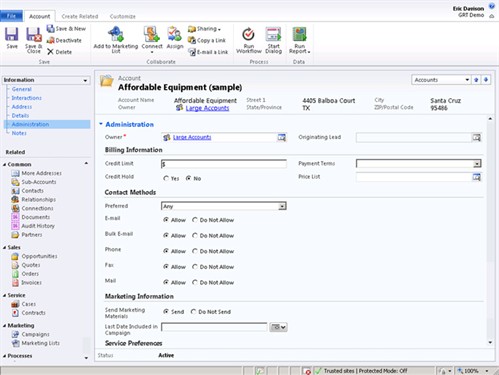The image size is (499, 375).
Task: Open the campaign date calendar picker
Action: pyautogui.click(x=279, y=327)
